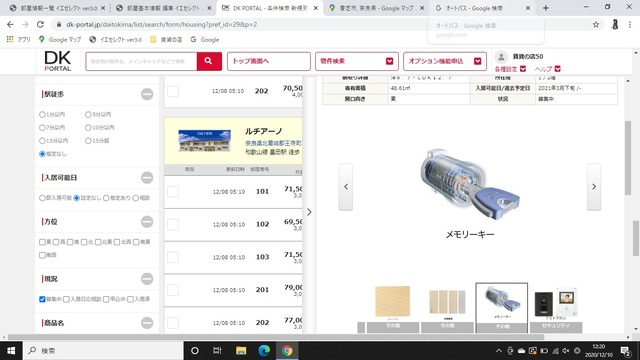
Task: Check the 入居済 status checkbox
Action: tap(130, 299)
